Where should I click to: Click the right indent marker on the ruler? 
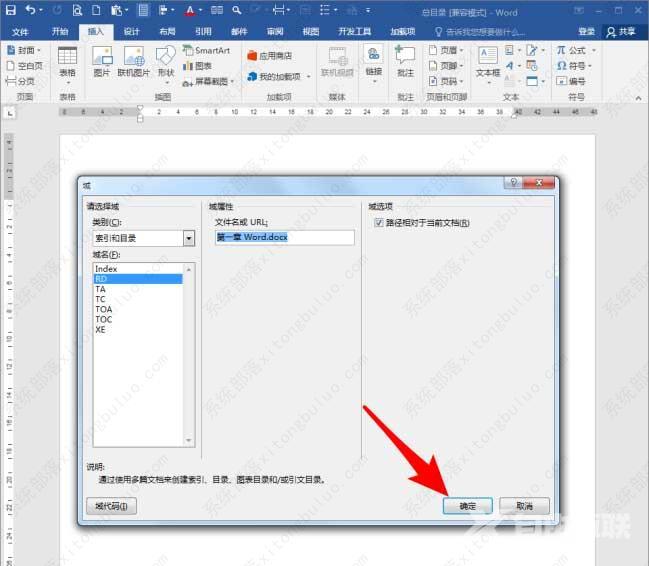click(514, 116)
